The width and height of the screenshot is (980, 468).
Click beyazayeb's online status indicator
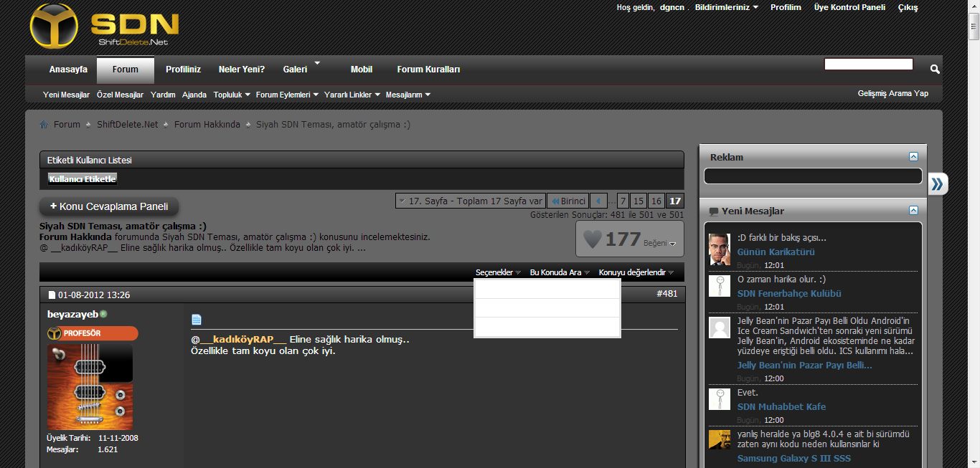pyautogui.click(x=103, y=314)
